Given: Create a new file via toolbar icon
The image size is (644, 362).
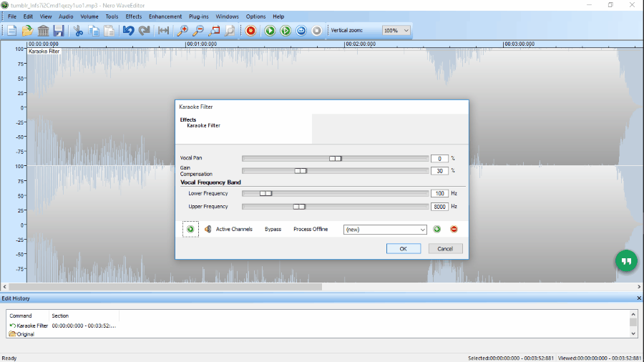Looking at the screenshot, I should (x=12, y=31).
